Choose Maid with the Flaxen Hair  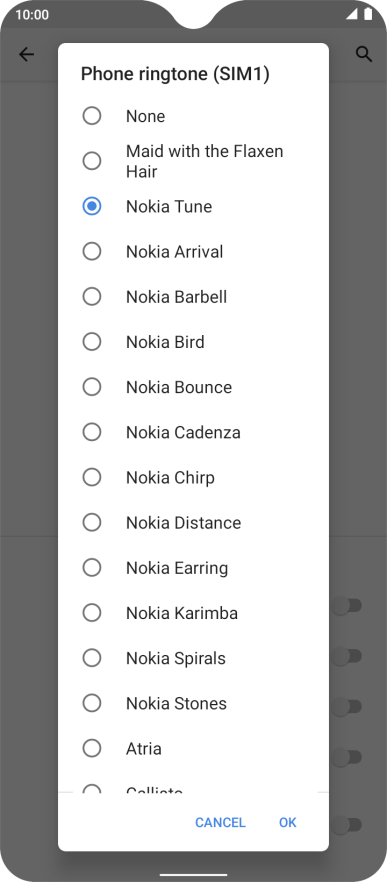[194, 161]
